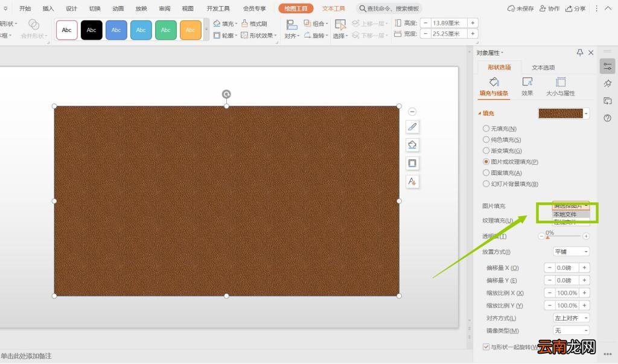Image resolution: width=618 pixels, height=364 pixels.
Task: Collapse the ribbon with the top-right chevron
Action: [x=608, y=8]
